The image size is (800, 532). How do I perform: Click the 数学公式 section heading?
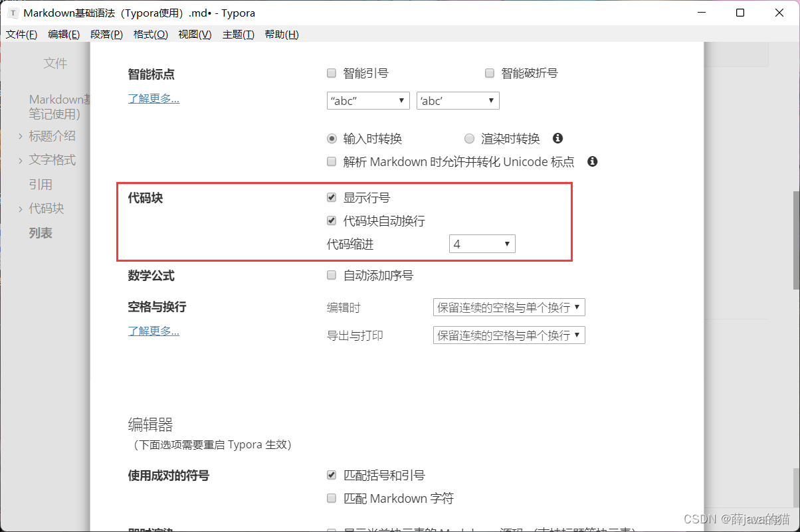(x=151, y=275)
